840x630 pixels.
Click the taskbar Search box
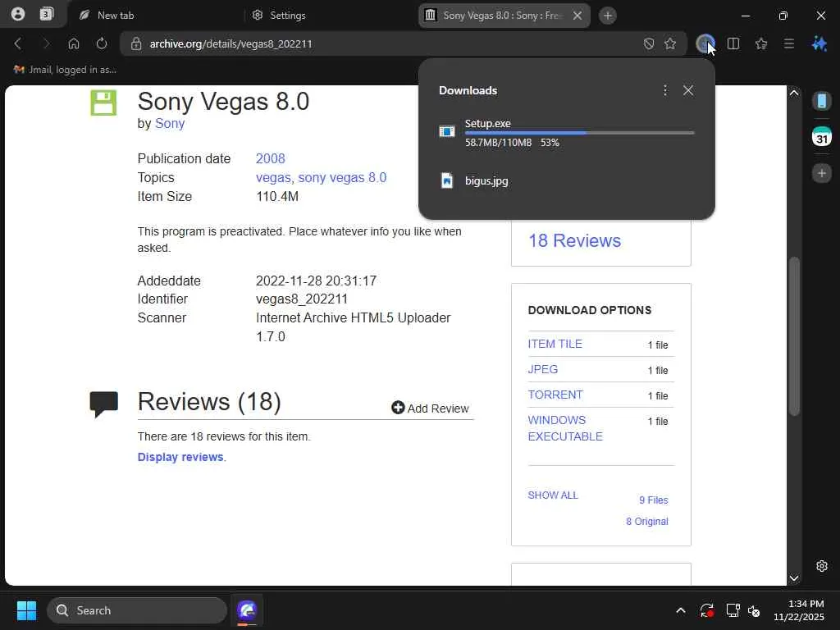137,610
